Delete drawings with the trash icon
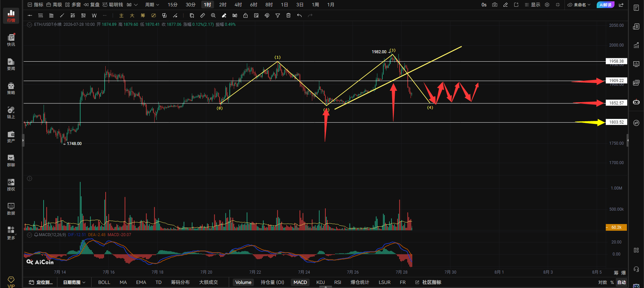This screenshot has height=288, width=644. pos(288,15)
